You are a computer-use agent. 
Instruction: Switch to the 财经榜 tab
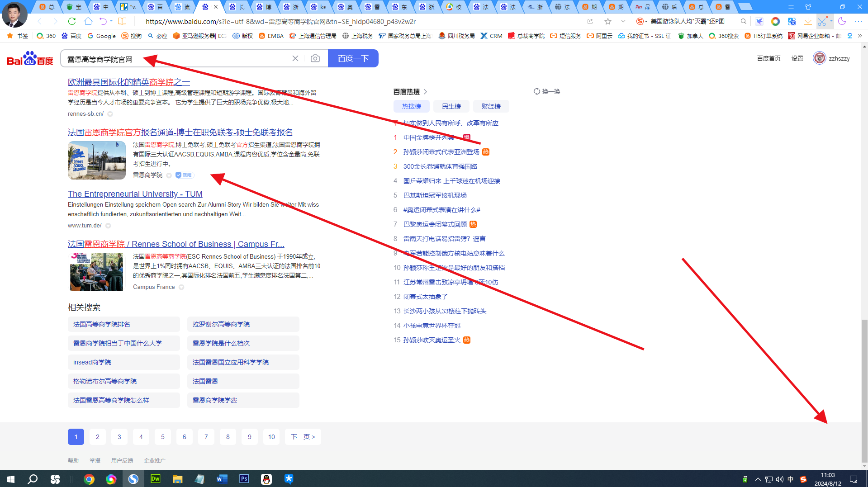click(x=491, y=106)
